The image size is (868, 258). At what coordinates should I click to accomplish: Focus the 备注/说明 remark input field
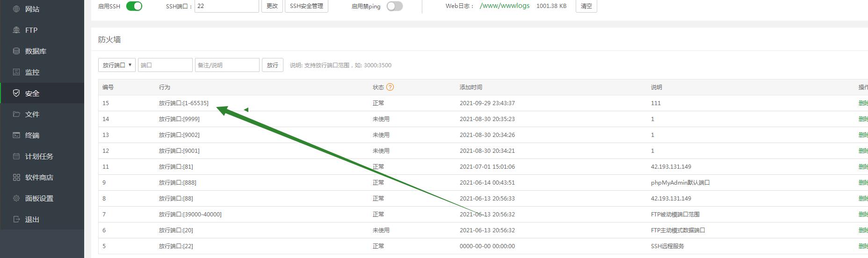[x=227, y=65]
